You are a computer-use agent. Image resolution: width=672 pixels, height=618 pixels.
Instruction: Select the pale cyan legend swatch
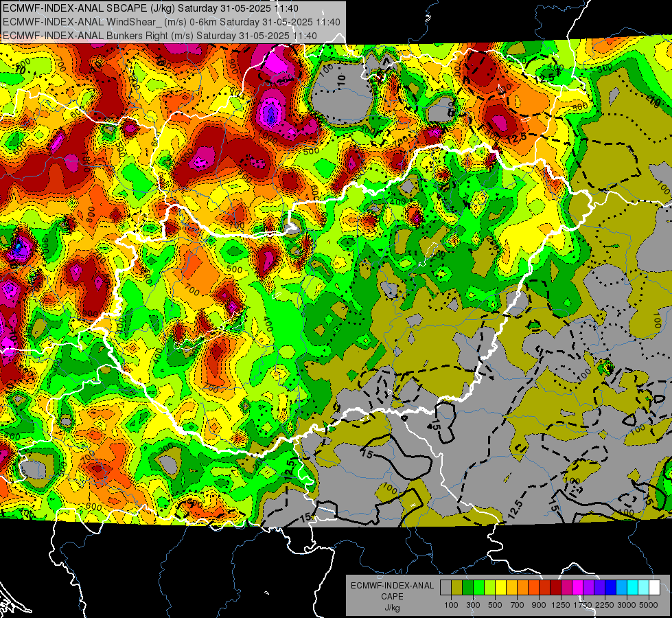point(644,588)
